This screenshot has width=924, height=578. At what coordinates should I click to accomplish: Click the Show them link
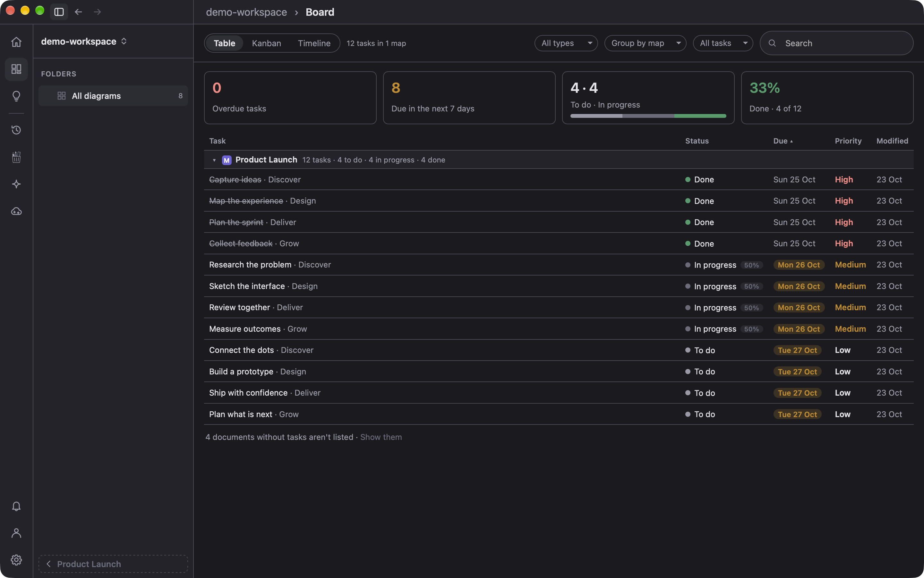coord(381,437)
